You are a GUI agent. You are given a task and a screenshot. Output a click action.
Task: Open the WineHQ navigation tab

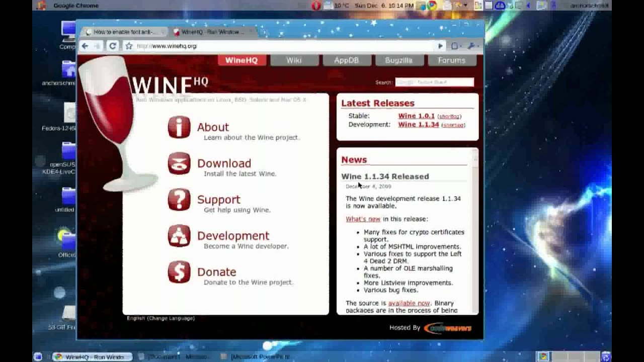point(242,60)
